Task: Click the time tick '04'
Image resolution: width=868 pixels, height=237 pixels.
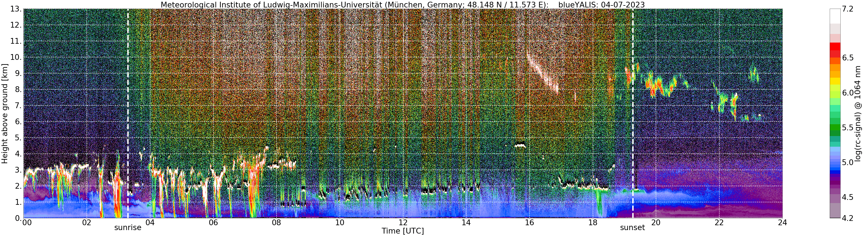Action: (x=150, y=223)
